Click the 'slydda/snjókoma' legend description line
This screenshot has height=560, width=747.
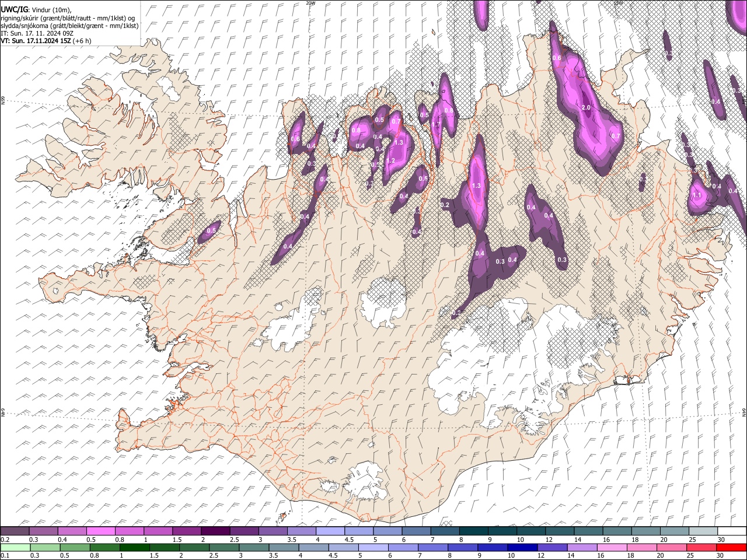(69, 26)
